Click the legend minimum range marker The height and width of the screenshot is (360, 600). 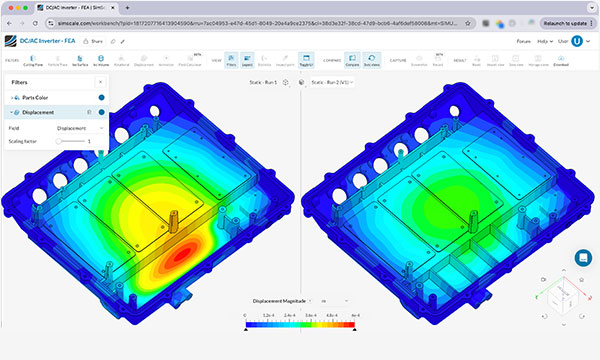[246, 329]
